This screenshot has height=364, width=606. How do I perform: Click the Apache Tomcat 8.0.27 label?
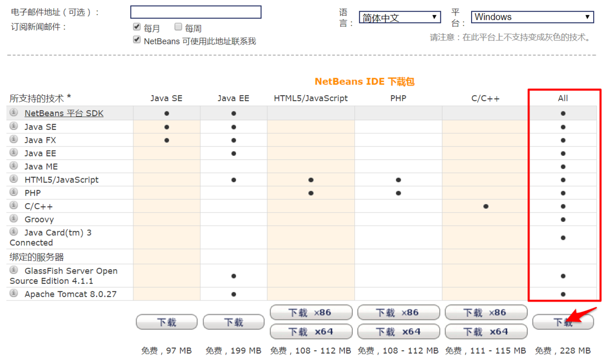point(70,294)
